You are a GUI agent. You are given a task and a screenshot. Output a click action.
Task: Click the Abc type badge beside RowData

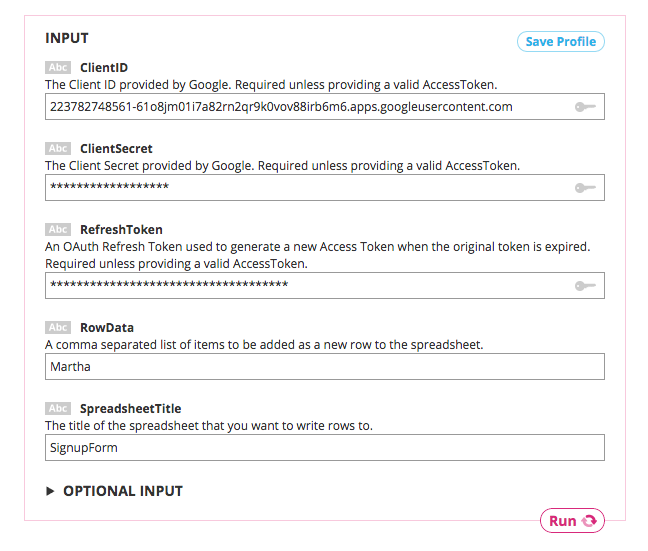58,327
